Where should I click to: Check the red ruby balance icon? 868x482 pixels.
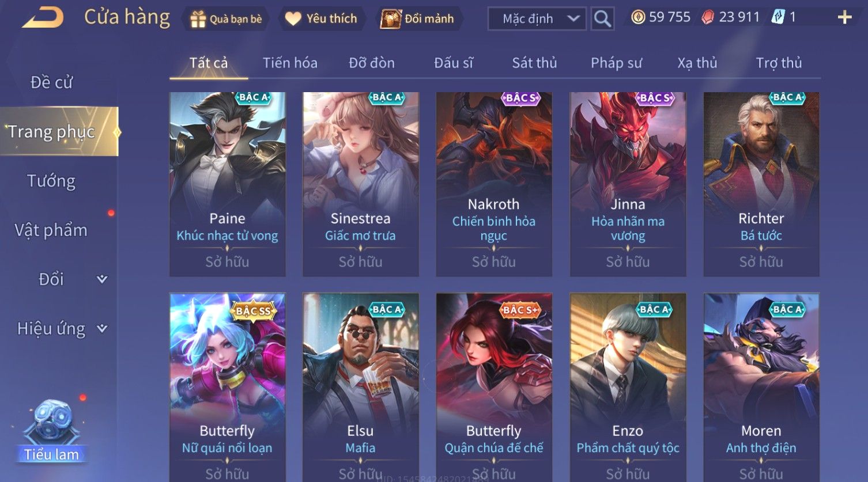pos(708,17)
